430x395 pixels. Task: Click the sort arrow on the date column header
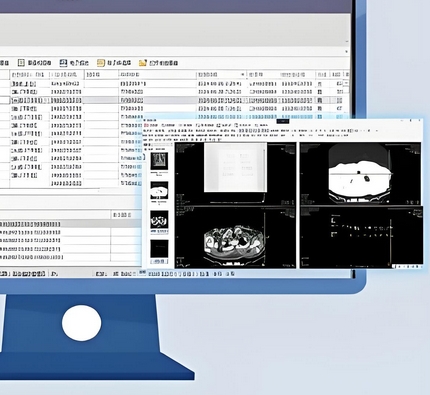coord(243,74)
